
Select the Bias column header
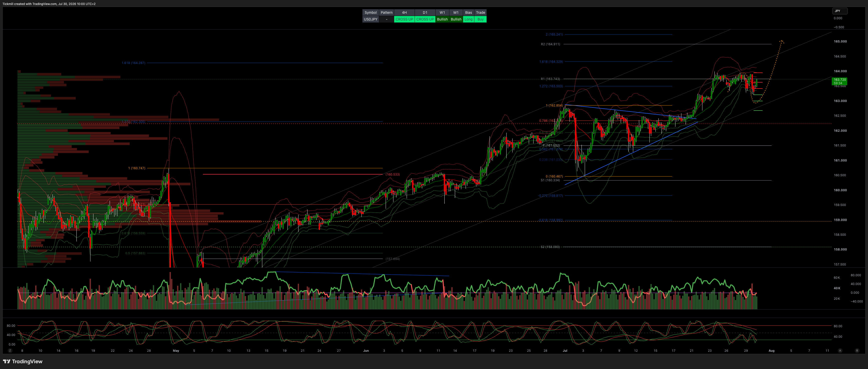pos(468,12)
